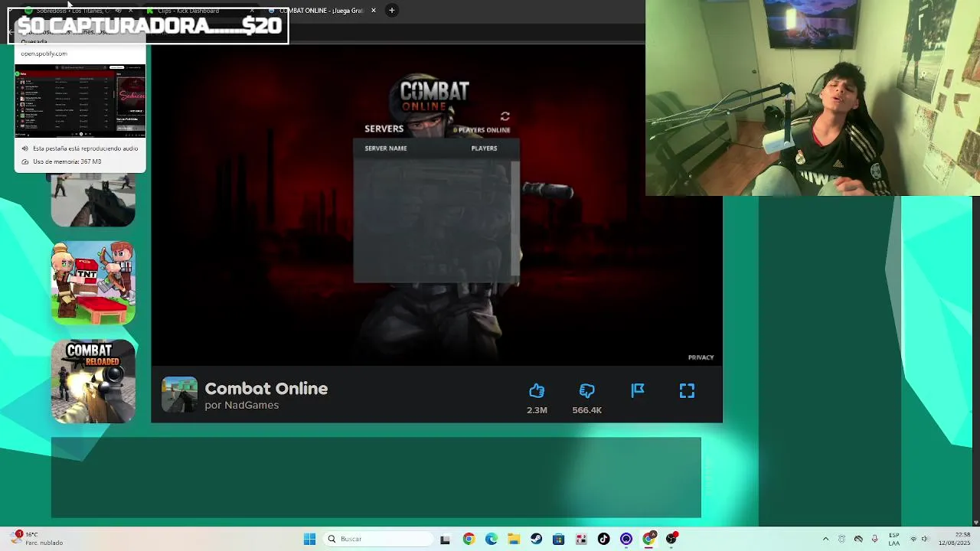Expand hidden system tray icons
Viewport: 980px width, 551px height.
[825, 539]
